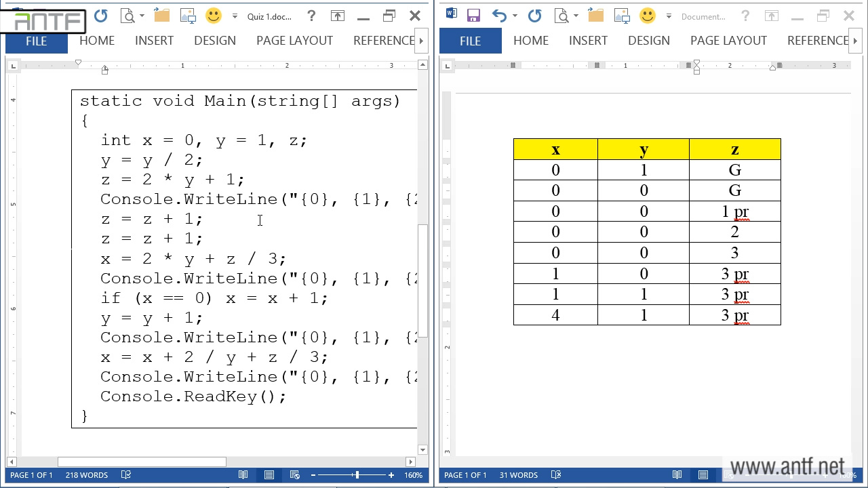
Task: Click 218 WORDS count in status bar
Action: (x=87, y=475)
